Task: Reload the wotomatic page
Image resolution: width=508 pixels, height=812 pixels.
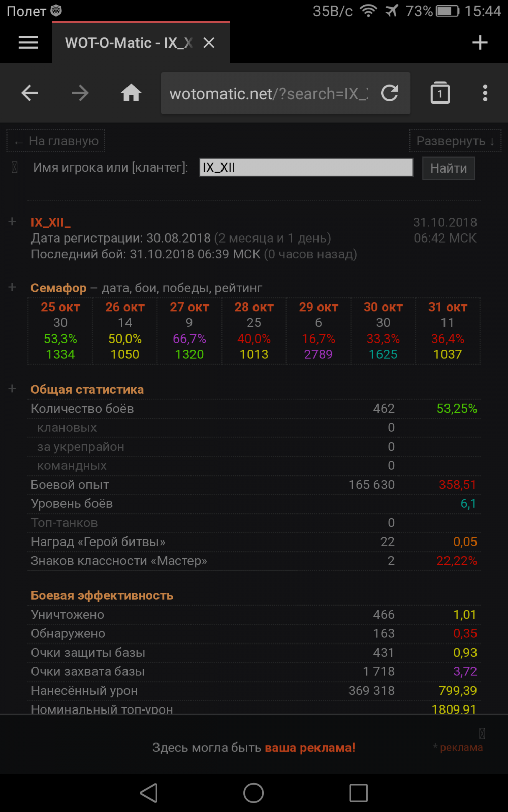Action: coord(390,93)
